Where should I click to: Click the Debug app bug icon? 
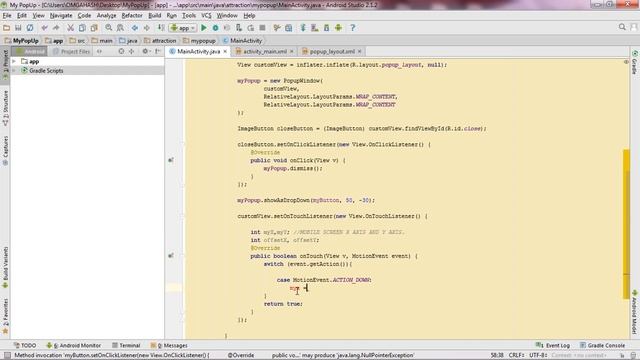tap(215, 28)
